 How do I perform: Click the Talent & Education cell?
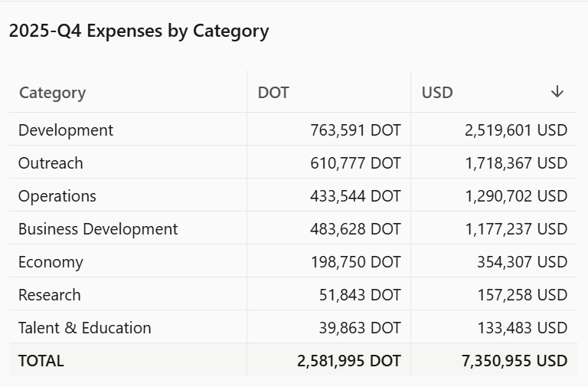coord(85,328)
